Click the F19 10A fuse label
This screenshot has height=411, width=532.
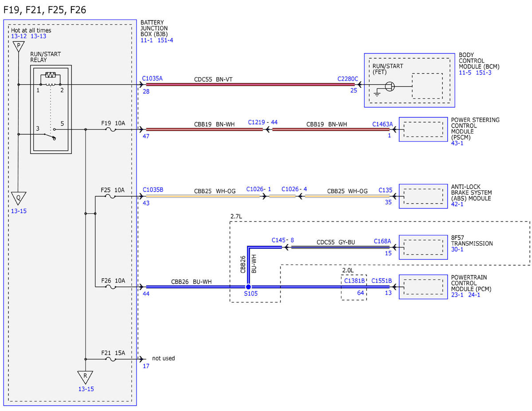click(113, 123)
